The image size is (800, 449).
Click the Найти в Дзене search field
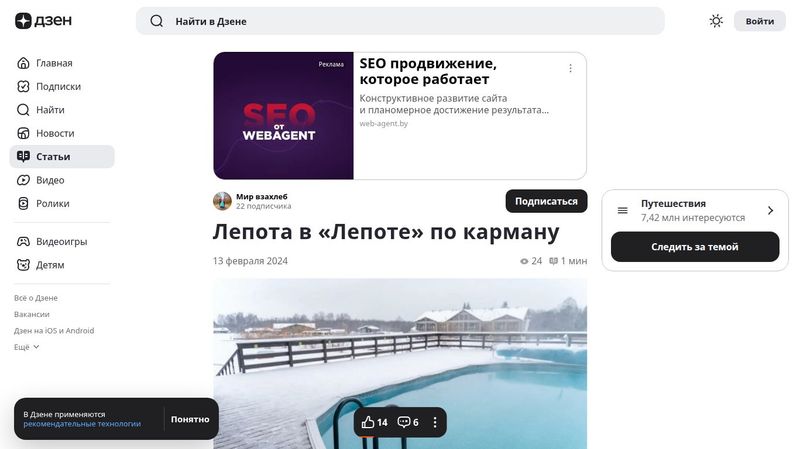click(x=400, y=21)
